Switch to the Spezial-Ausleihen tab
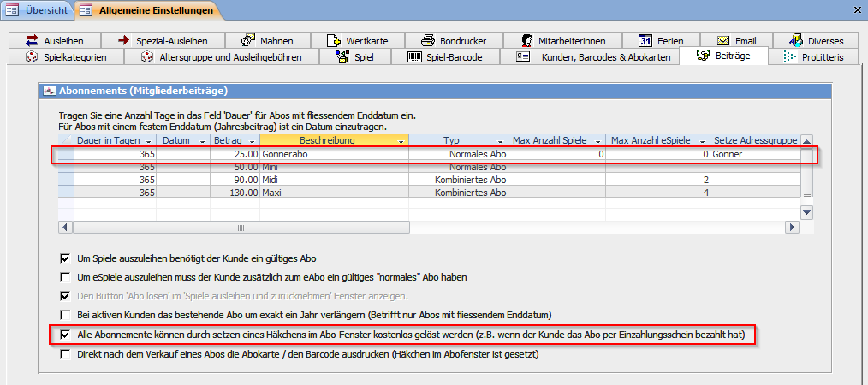The width and height of the screenshot is (868, 385). click(163, 40)
